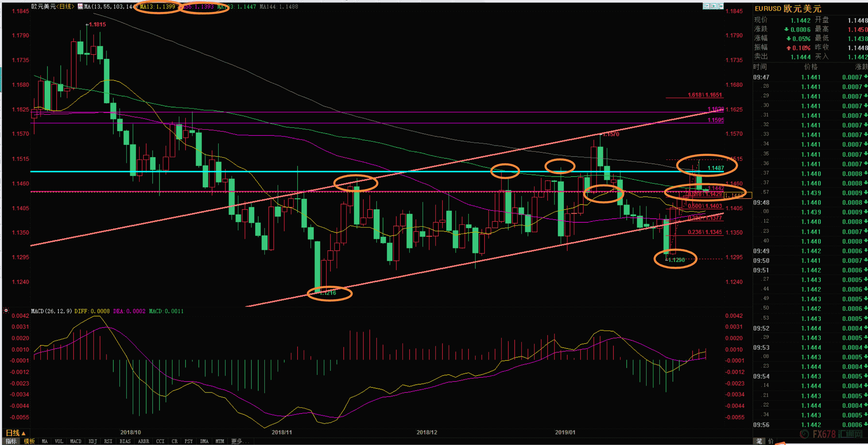
Task: Click the 卖出 1.1444 value
Action: [x=800, y=57]
